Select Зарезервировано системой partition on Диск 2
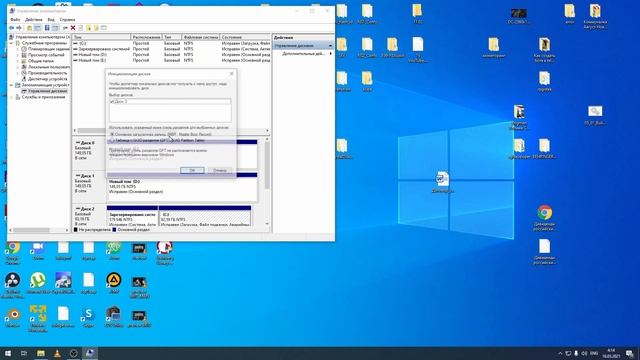 tap(132, 216)
